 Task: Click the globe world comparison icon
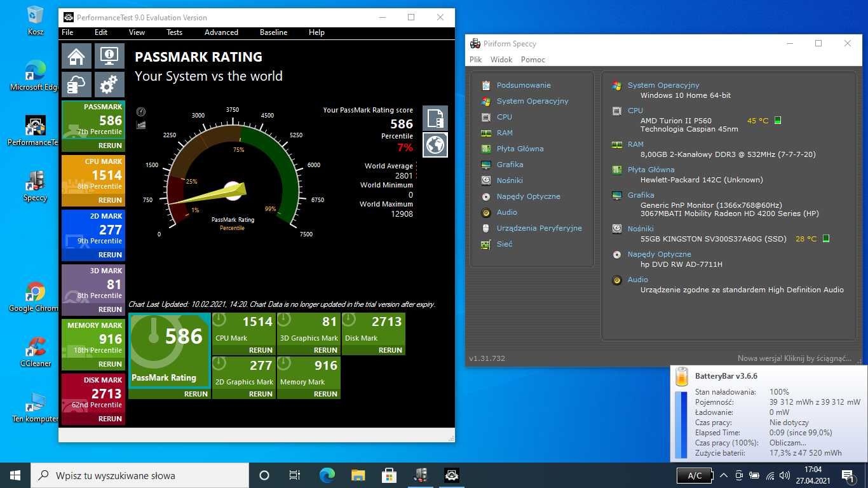pos(435,145)
